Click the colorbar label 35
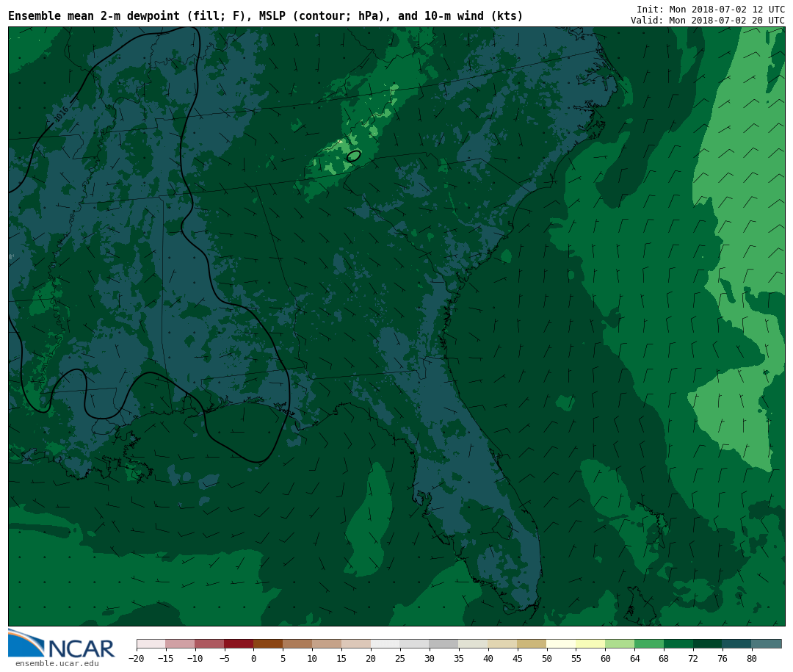Viewport: 793px width, 672px height. 459,658
